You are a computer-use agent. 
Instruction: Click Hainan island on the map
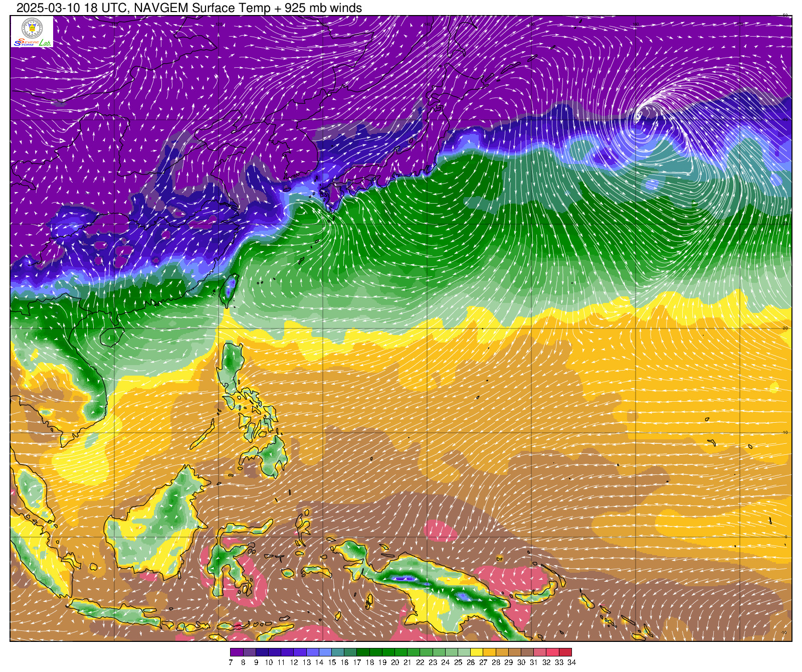(x=111, y=337)
